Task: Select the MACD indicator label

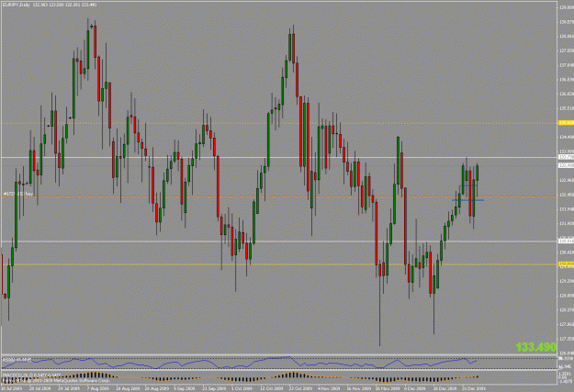Action: click(31, 375)
